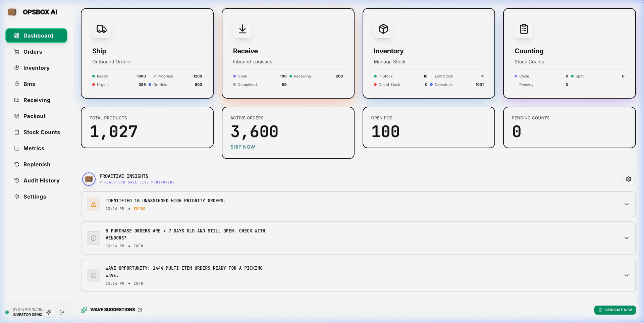The height and width of the screenshot is (323, 644).
Task: Click the green System Online status indicator
Action: click(7, 312)
